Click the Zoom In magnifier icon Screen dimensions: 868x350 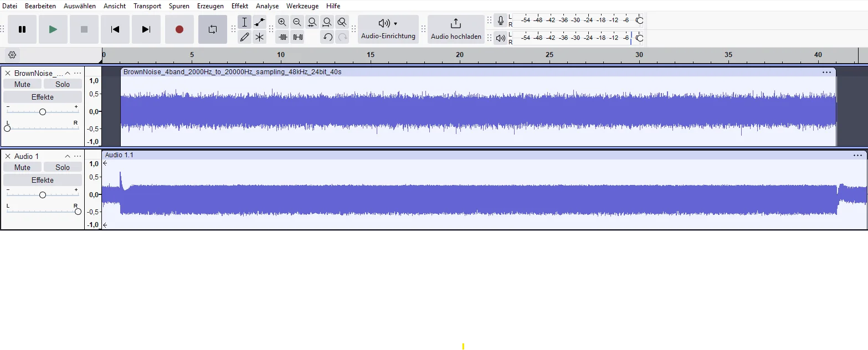pyautogui.click(x=283, y=22)
